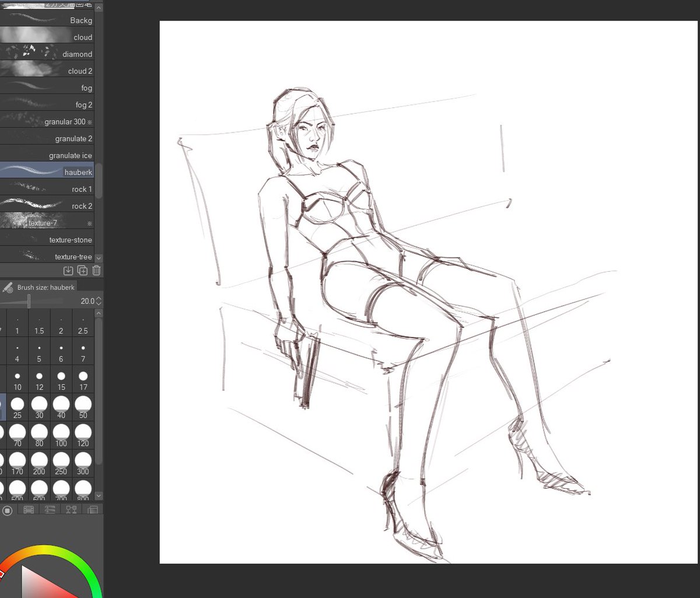Choose brush size preset 170

coord(17,464)
